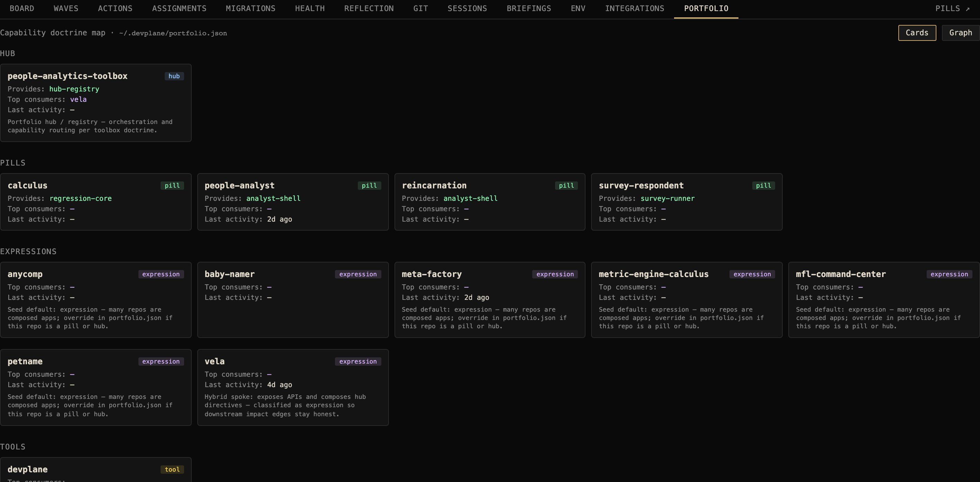Screen dimensions: 980x482
Task: Click survey-runner capability
Action: click(x=667, y=198)
